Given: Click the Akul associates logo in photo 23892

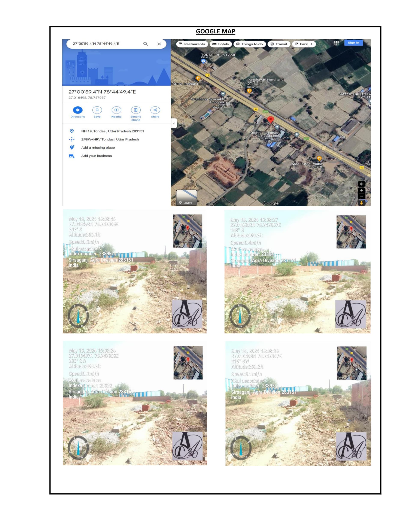Looking at the screenshot, I should point(187,446).
